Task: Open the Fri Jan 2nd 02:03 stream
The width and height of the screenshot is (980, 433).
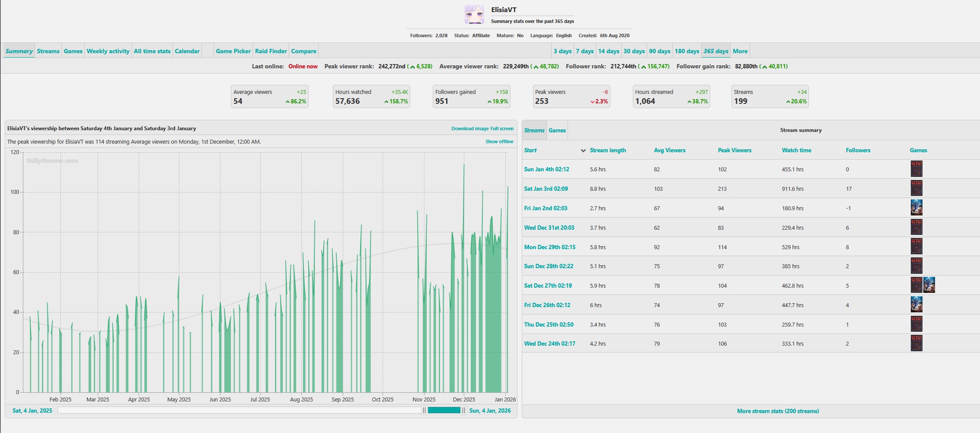Action: click(x=546, y=208)
